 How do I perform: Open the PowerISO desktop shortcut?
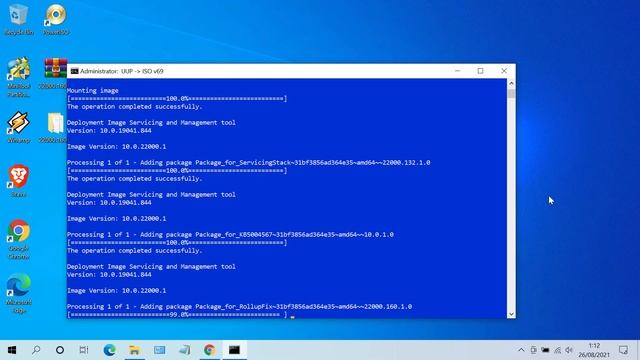coord(56,19)
